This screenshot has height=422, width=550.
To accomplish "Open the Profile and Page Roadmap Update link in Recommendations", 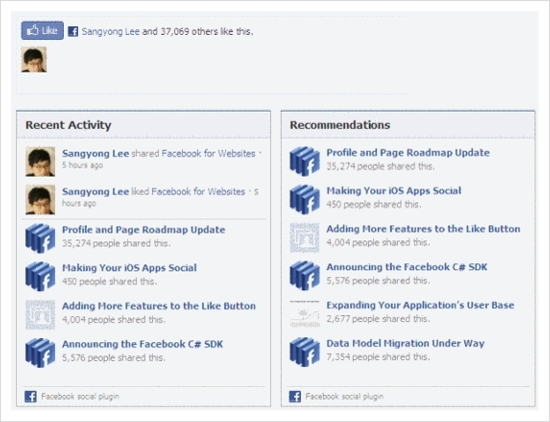I will [x=408, y=153].
